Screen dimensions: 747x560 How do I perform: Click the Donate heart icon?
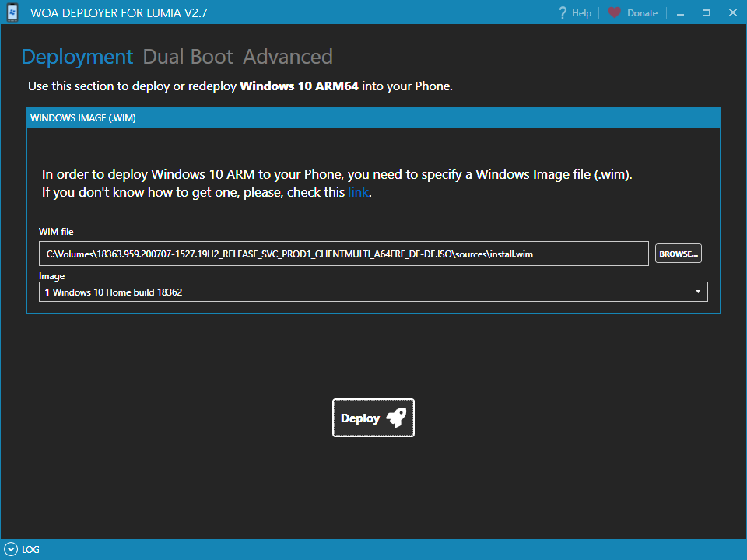click(615, 13)
